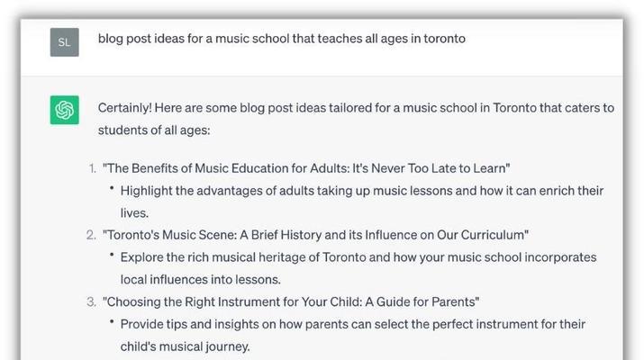This screenshot has width=644, height=360.
Task: Click the SL user avatar
Action: pyautogui.click(x=65, y=42)
